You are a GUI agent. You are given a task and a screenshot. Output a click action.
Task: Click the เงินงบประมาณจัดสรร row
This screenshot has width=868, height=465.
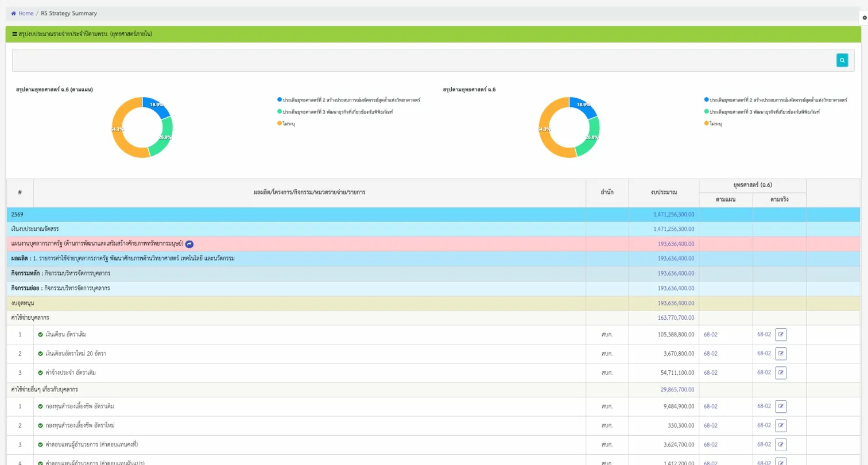click(433, 229)
